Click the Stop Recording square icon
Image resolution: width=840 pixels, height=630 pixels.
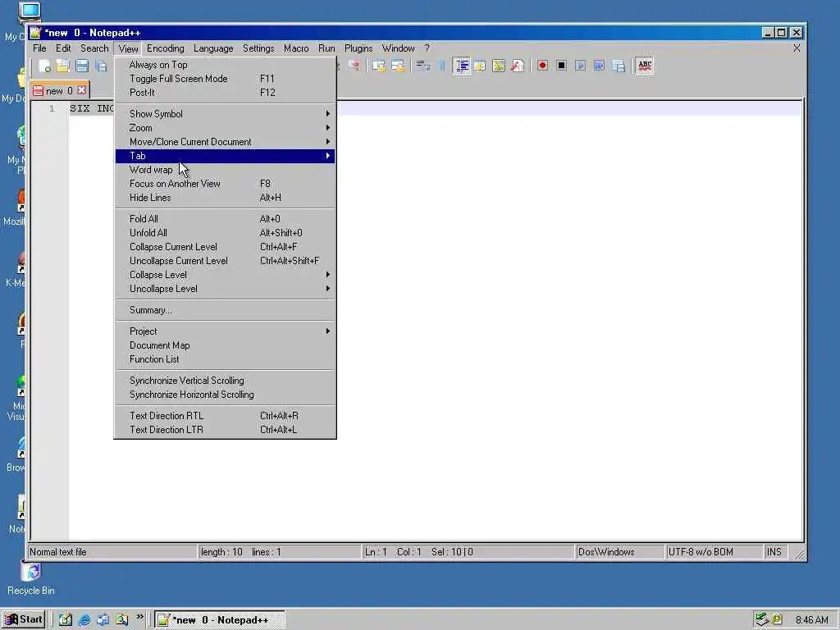pos(561,66)
